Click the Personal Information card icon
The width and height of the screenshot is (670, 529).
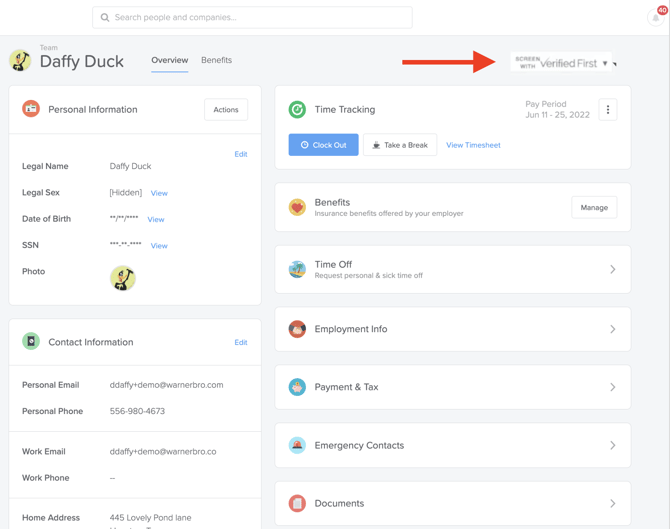click(x=31, y=109)
